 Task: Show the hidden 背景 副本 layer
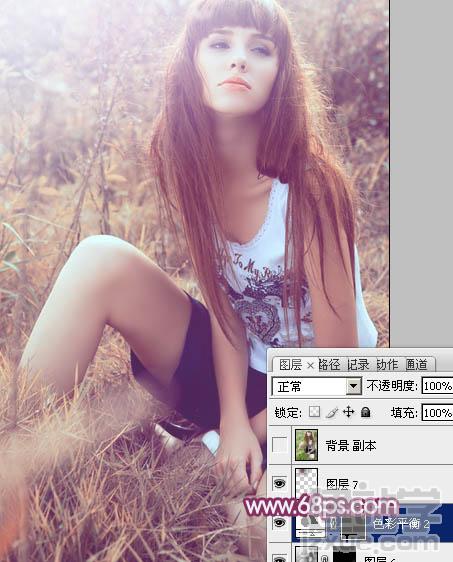pos(280,446)
